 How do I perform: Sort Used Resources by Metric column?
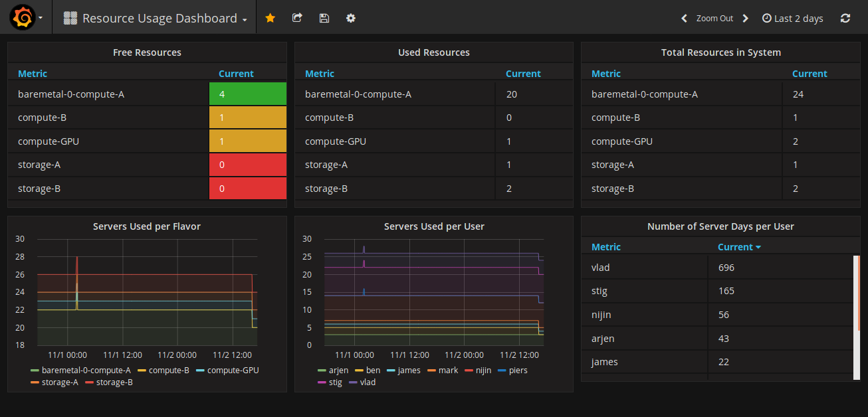pyautogui.click(x=320, y=74)
